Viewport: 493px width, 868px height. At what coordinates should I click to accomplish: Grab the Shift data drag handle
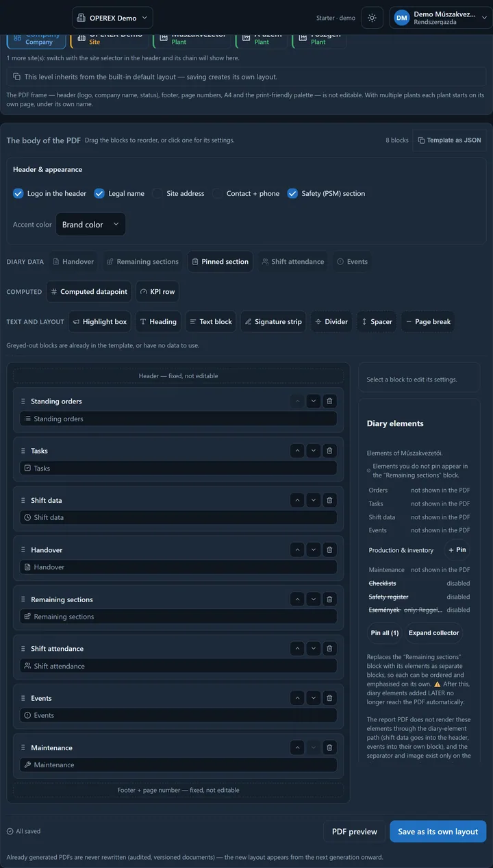tap(23, 500)
